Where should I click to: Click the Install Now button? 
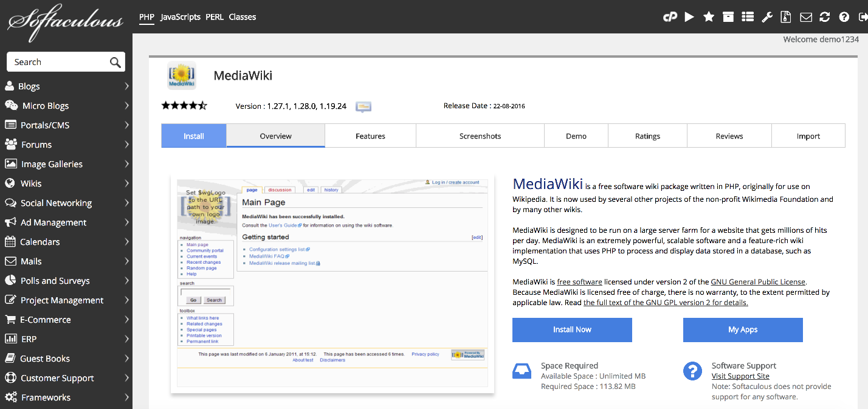[x=572, y=329]
